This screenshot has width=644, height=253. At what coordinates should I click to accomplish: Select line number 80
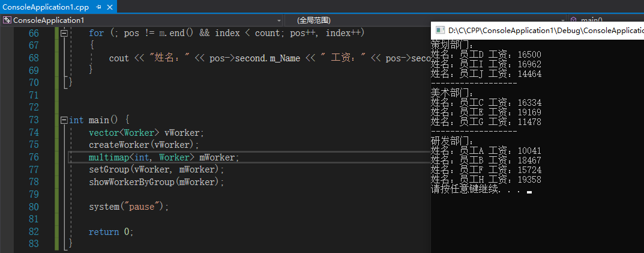coord(33,207)
